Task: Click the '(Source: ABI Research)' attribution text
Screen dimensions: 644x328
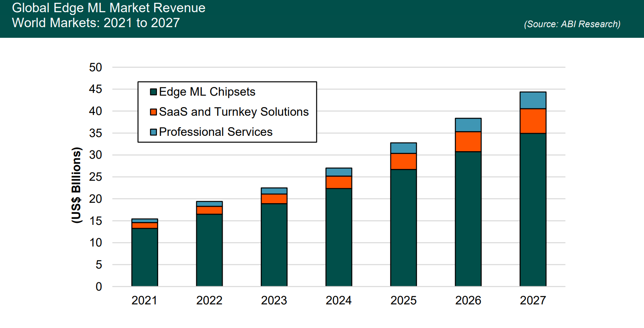Action: click(x=572, y=24)
